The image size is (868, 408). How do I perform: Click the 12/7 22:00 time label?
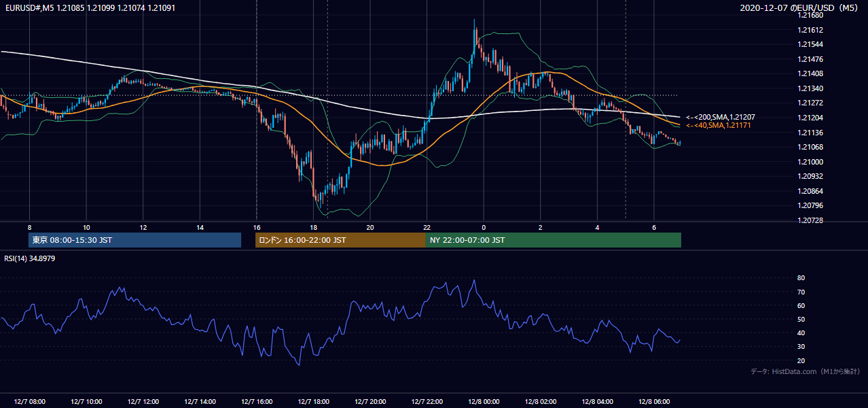point(427,402)
